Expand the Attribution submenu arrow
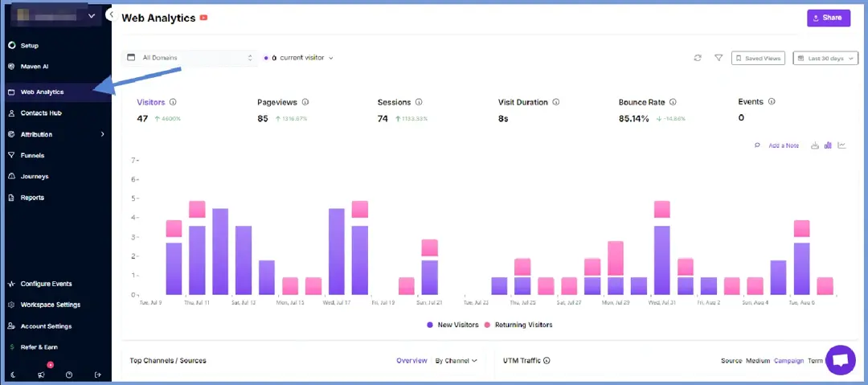 pos(102,134)
